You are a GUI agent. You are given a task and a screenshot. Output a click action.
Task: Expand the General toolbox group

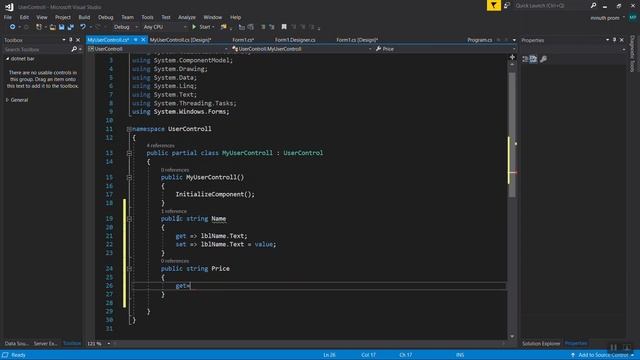(x=7, y=100)
